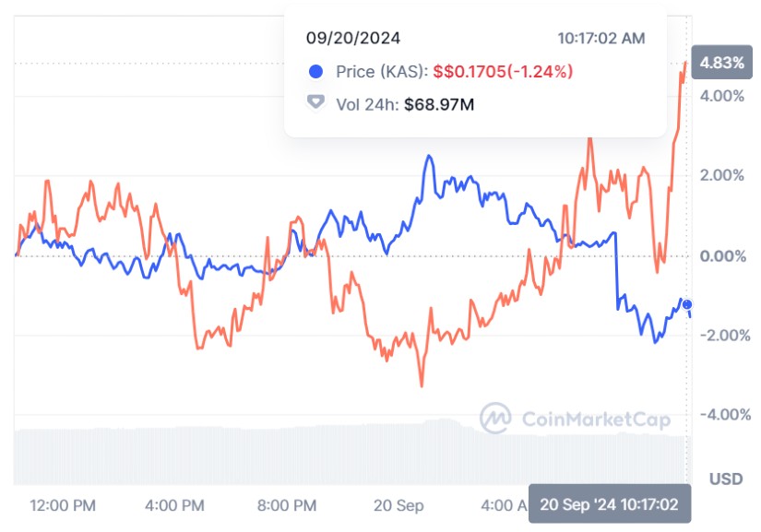Viewport: 761px width, 532px height.
Task: Select the 4:00 PM time axis label
Action: [x=175, y=505]
